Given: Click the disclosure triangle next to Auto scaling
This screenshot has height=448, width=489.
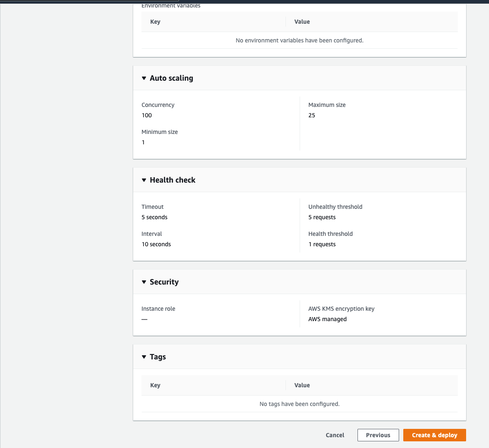Looking at the screenshot, I should pyautogui.click(x=144, y=78).
